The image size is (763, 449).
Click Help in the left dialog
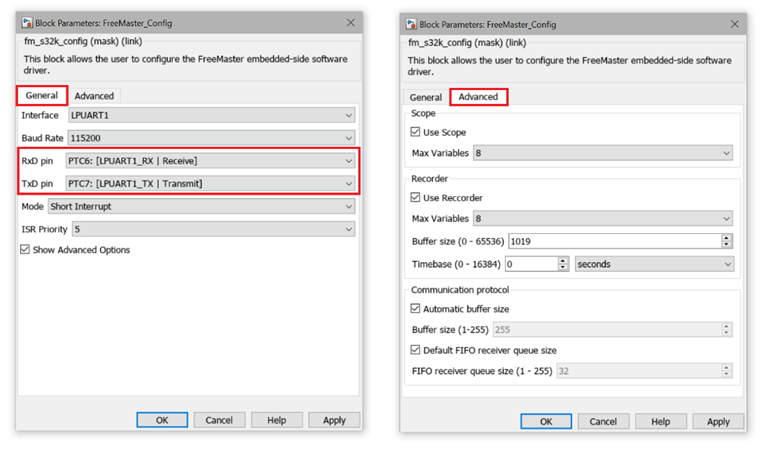[x=276, y=420]
